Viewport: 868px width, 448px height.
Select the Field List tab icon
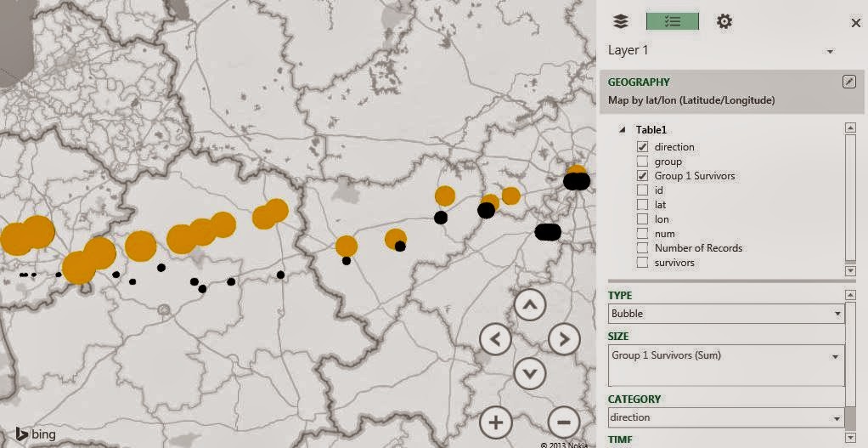[x=673, y=21]
